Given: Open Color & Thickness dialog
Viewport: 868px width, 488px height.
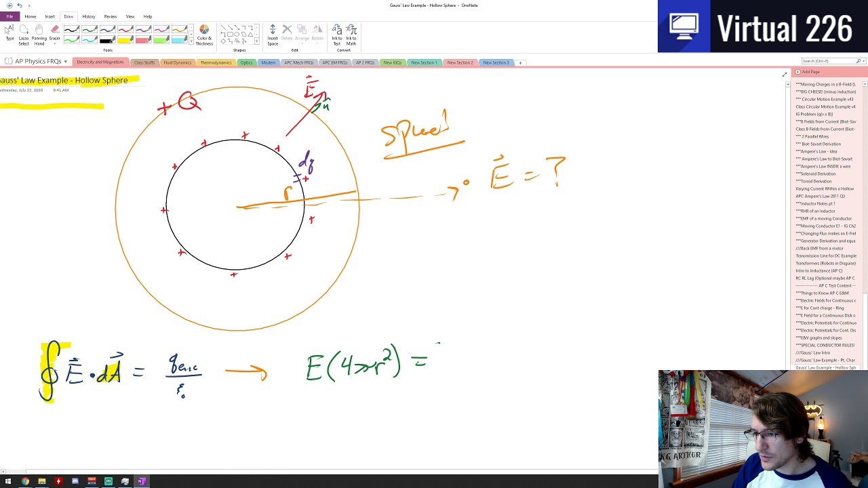Looking at the screenshot, I should tap(204, 35).
